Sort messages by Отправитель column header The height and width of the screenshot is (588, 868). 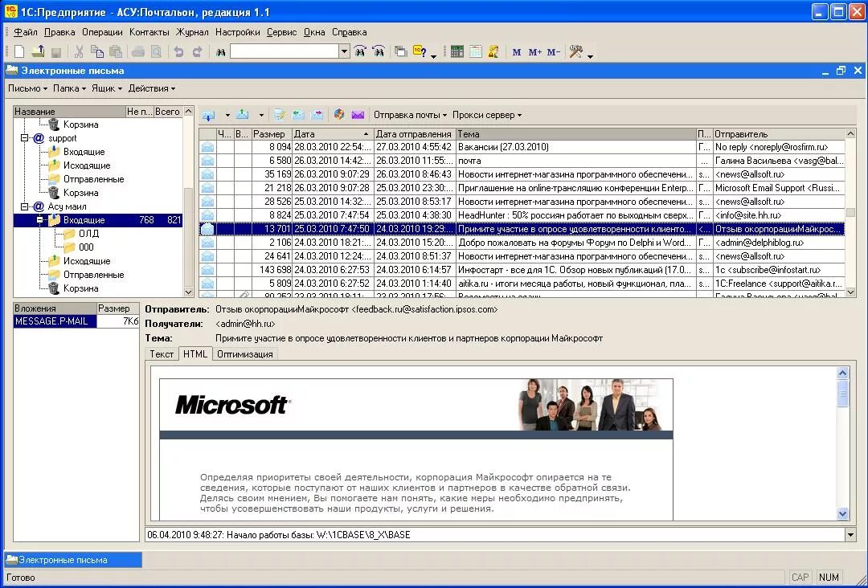pos(779,134)
